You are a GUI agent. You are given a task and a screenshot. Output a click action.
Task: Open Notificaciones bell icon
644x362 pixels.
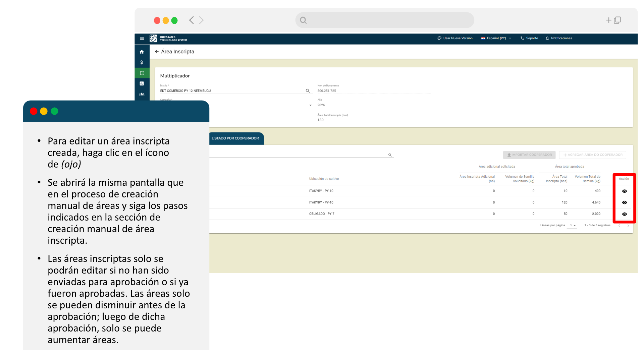[x=547, y=38]
